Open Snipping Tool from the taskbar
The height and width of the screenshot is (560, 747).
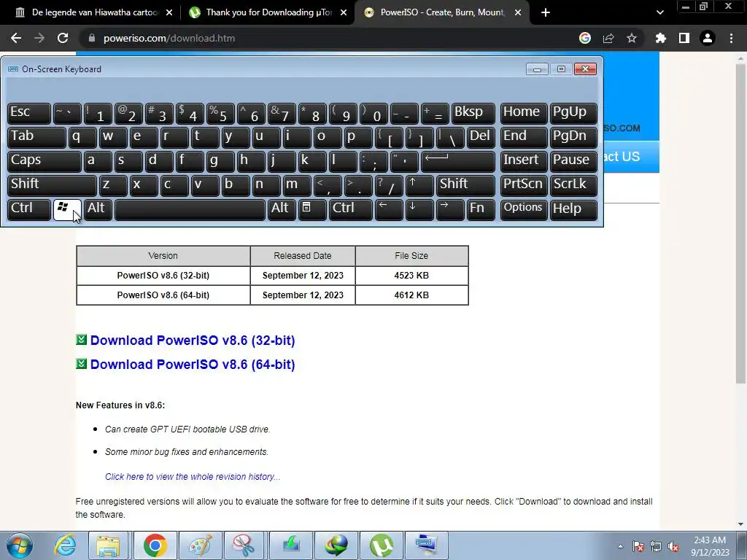(244, 545)
